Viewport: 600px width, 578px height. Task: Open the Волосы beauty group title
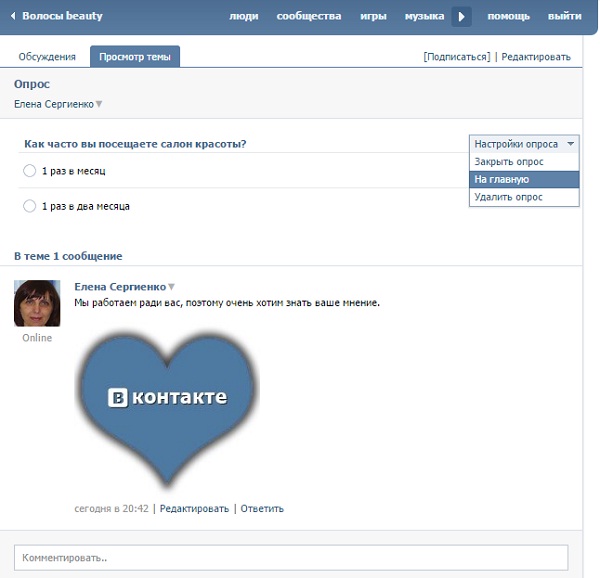pos(62,16)
